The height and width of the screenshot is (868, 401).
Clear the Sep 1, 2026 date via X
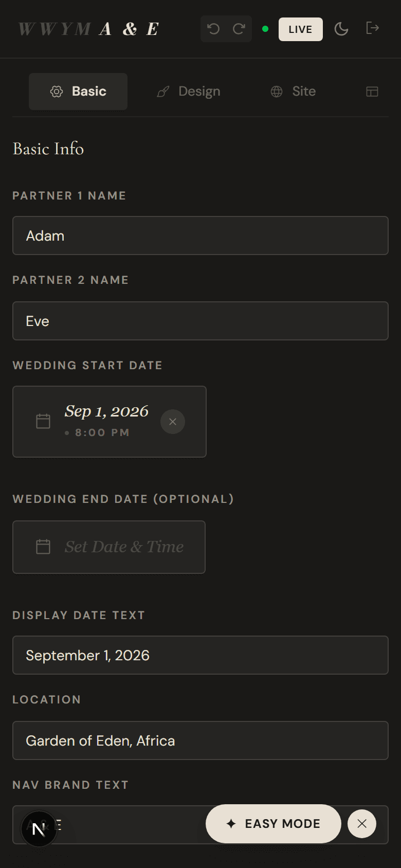pos(173,421)
